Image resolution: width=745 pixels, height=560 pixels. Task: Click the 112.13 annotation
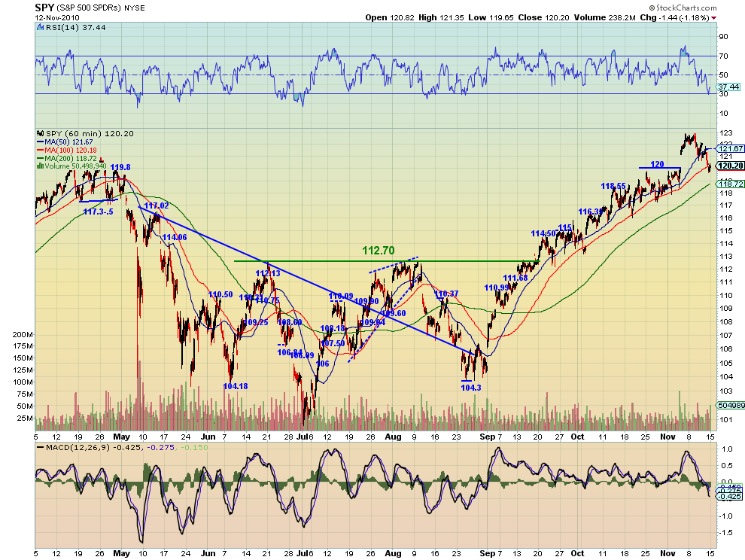(x=268, y=273)
